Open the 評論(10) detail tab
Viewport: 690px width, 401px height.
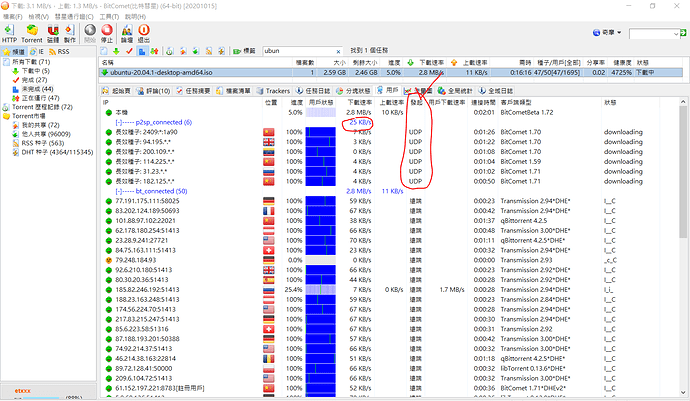click(153, 91)
